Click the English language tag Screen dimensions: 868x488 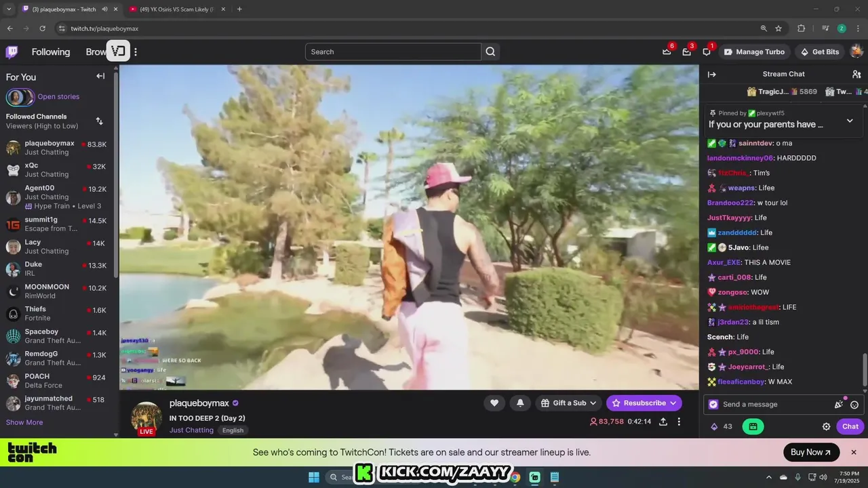233,430
